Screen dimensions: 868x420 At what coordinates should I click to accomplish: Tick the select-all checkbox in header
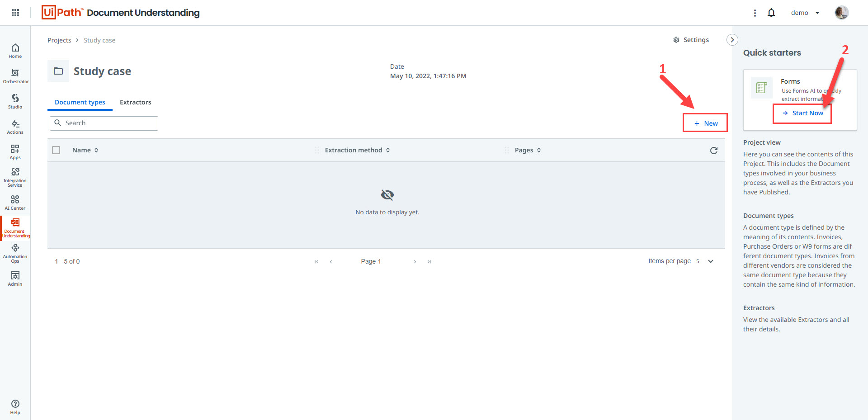click(x=56, y=150)
